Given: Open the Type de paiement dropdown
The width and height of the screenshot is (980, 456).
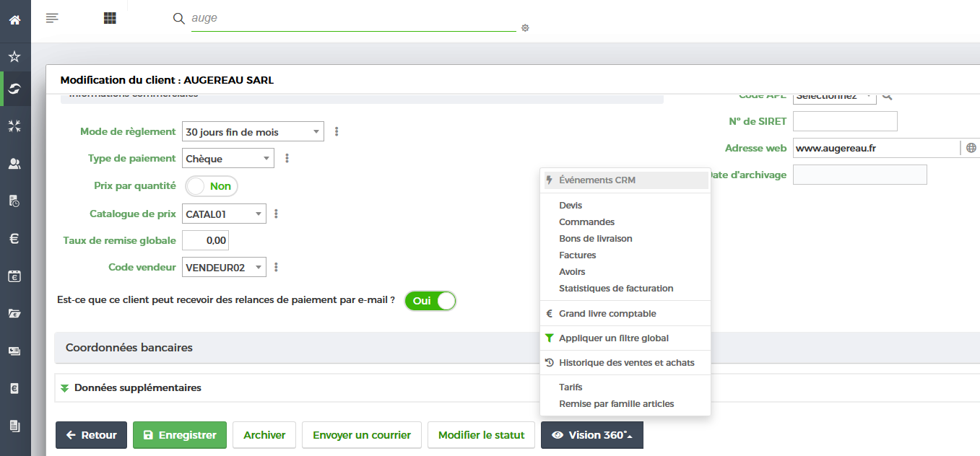Looking at the screenshot, I should (x=228, y=159).
